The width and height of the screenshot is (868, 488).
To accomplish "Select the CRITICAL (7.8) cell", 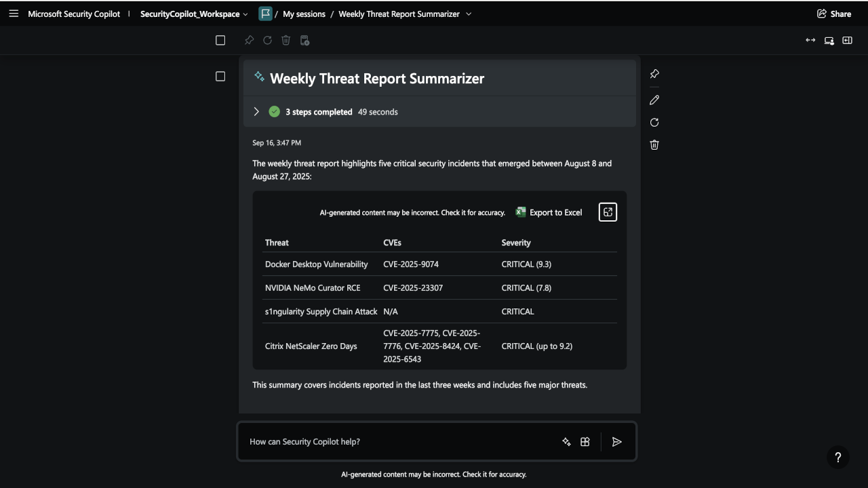I will pyautogui.click(x=526, y=288).
